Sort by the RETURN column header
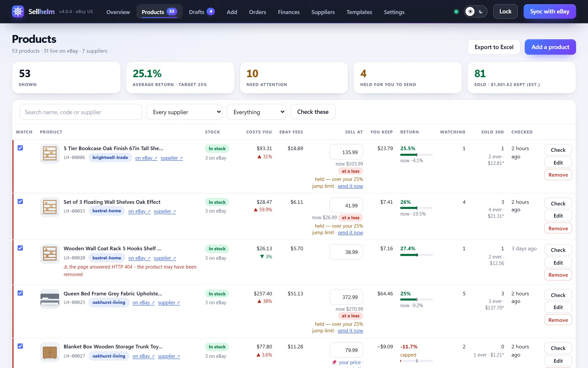 [x=410, y=132]
